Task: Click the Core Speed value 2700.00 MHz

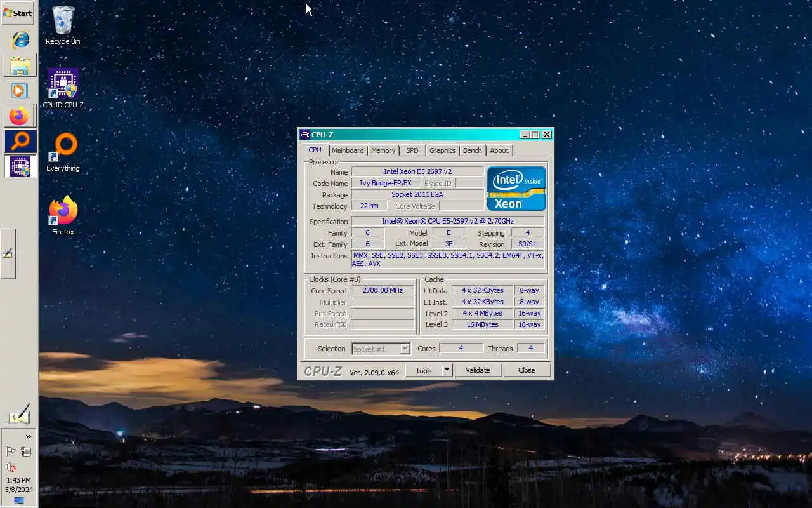Action: (x=383, y=290)
